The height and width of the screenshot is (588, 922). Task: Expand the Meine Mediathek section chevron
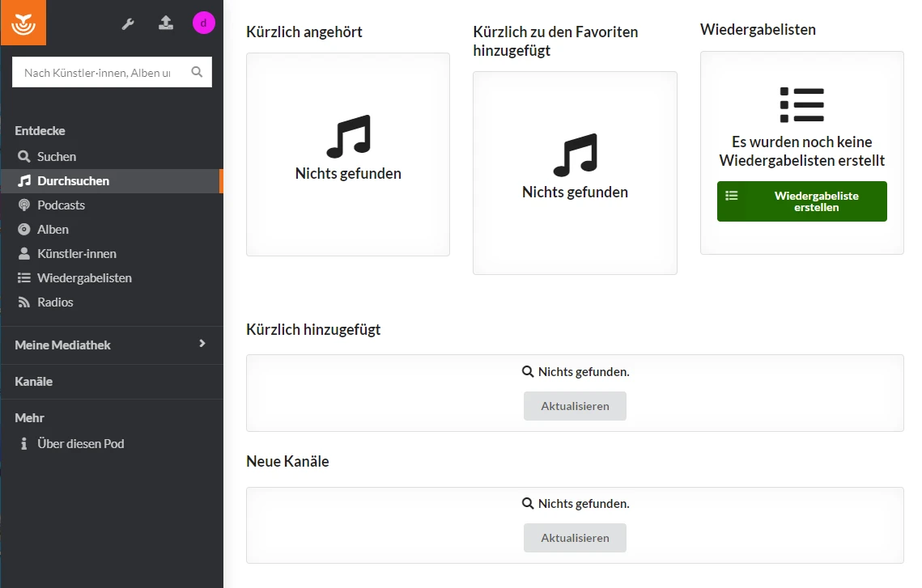tap(202, 344)
